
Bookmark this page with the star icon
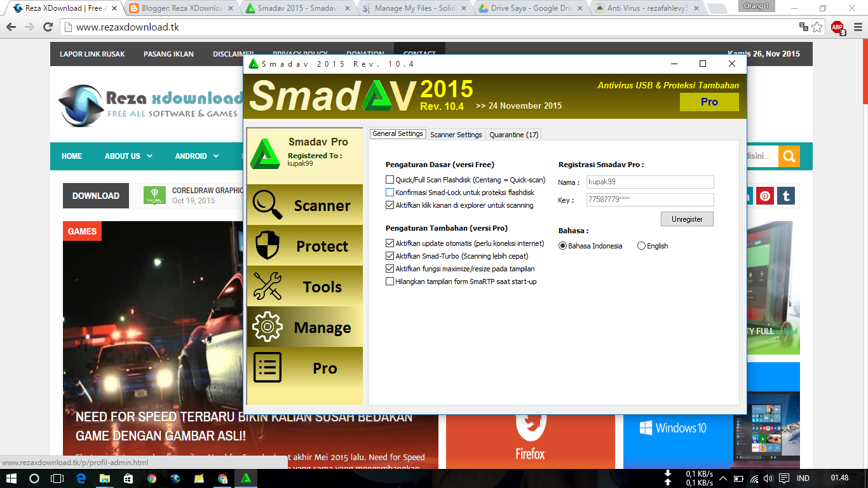click(817, 27)
